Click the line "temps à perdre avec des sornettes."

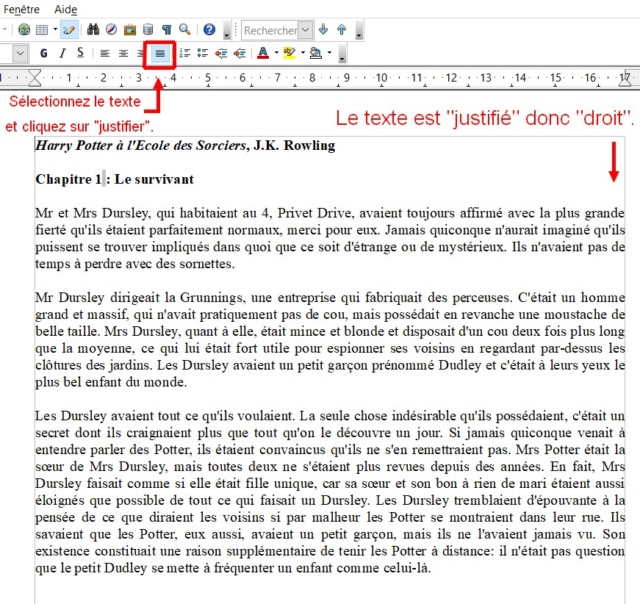point(135,264)
